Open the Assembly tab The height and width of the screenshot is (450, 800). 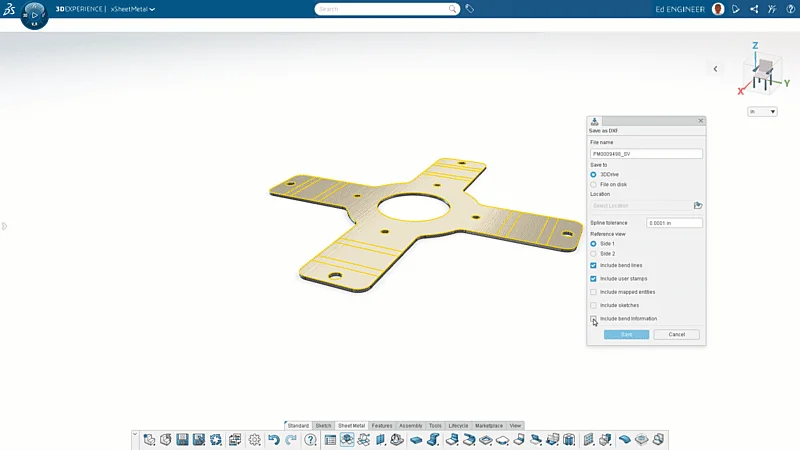click(x=411, y=425)
